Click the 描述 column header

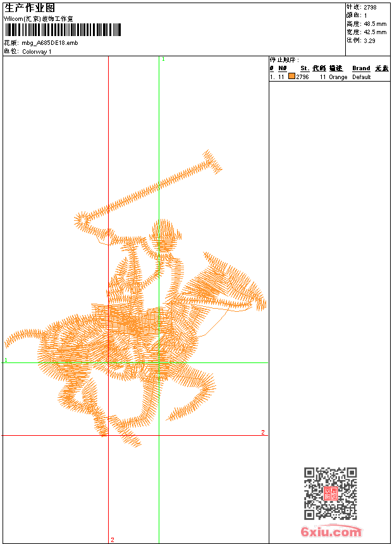(336, 68)
